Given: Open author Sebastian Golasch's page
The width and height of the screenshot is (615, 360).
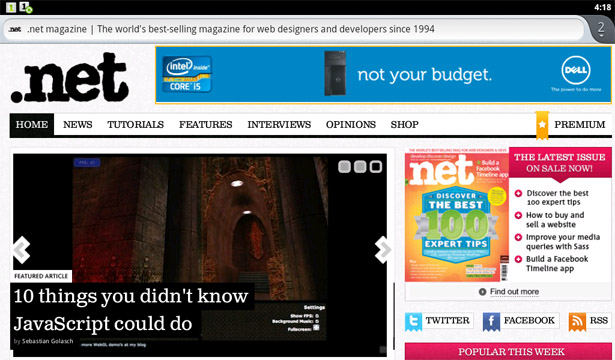Looking at the screenshot, I should coord(47,341).
